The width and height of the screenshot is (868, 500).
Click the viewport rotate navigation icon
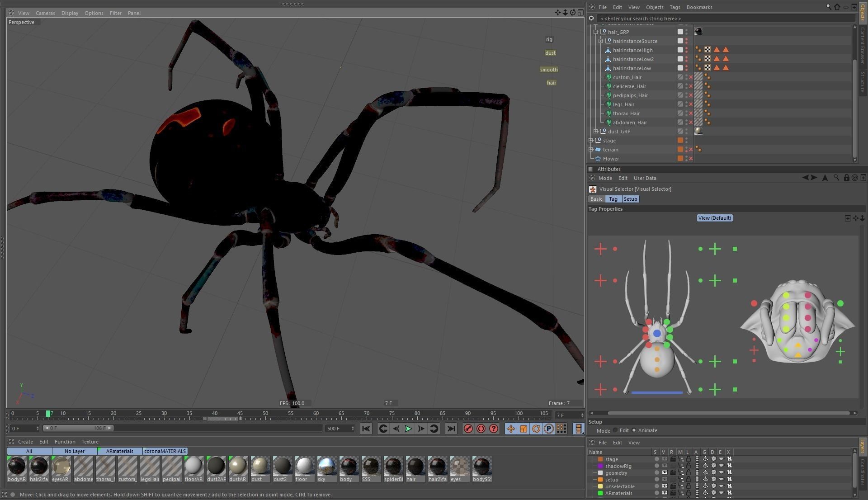573,13
